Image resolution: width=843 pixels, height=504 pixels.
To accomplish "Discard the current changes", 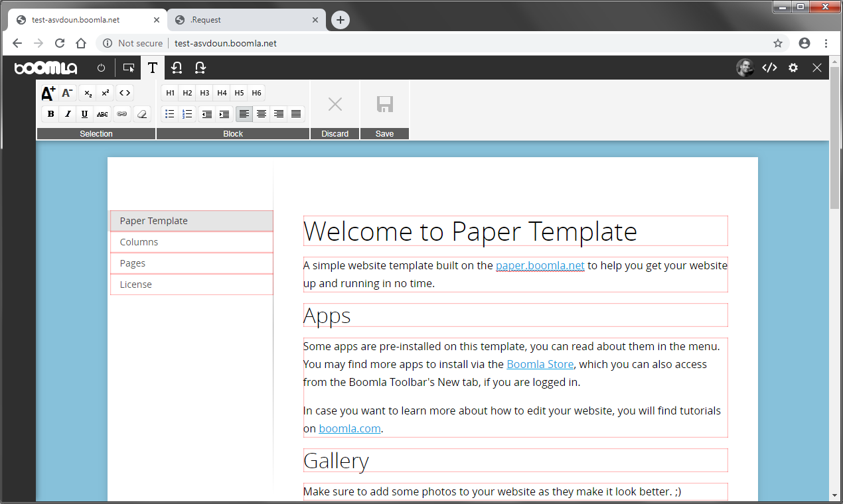I will pyautogui.click(x=335, y=110).
